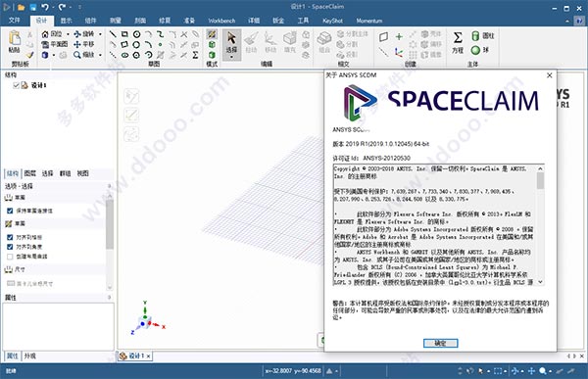Close the 设计1 document tab

pos(149,356)
